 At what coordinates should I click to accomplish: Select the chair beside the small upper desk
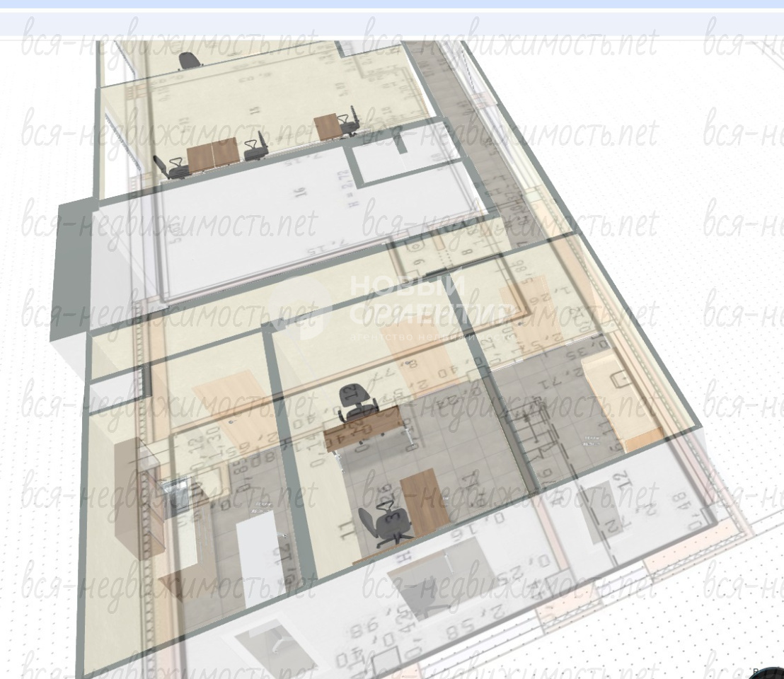(x=349, y=121)
